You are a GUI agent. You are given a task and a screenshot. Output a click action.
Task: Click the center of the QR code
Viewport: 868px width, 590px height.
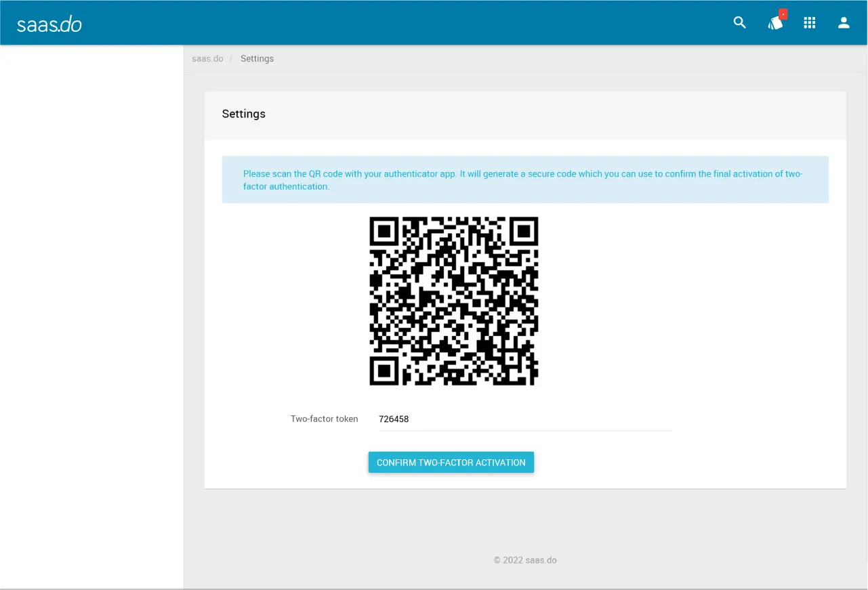(x=453, y=301)
